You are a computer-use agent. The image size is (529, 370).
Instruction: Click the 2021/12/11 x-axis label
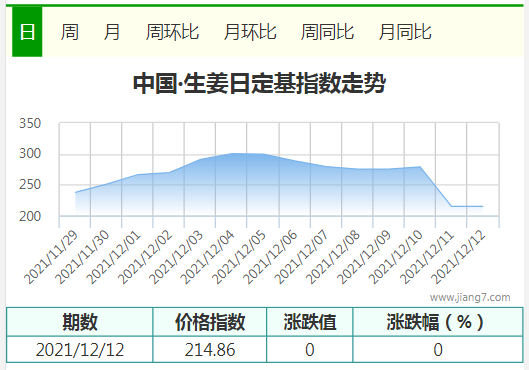click(426, 257)
